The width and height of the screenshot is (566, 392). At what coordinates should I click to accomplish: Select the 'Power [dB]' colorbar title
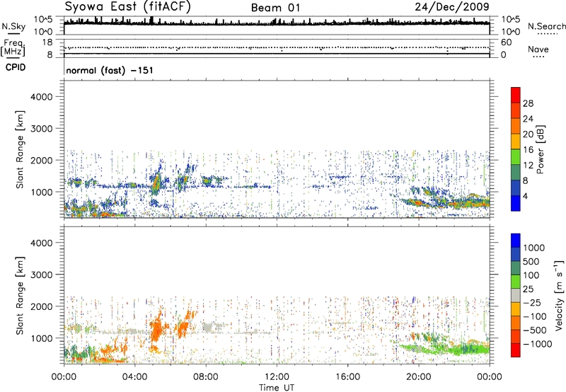pyautogui.click(x=541, y=149)
